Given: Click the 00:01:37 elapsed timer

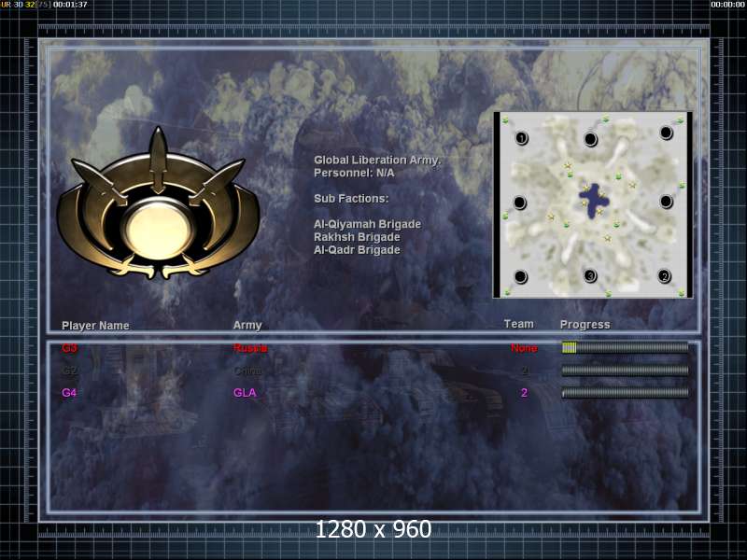Looking at the screenshot, I should click(70, 5).
